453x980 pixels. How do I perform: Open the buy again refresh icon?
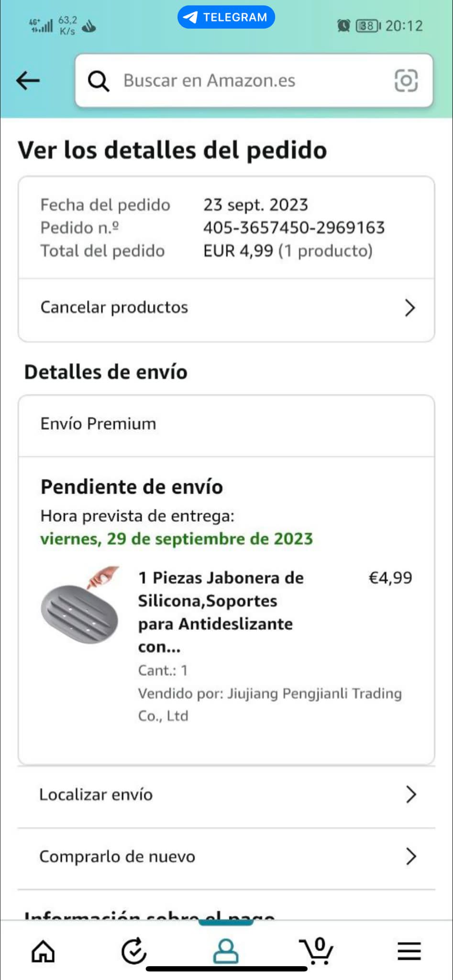(133, 950)
